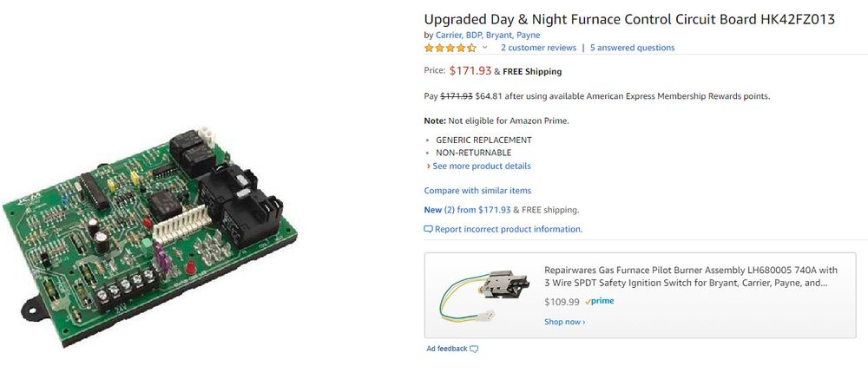Open the Ad feedback link
868x379 pixels.
[446, 349]
